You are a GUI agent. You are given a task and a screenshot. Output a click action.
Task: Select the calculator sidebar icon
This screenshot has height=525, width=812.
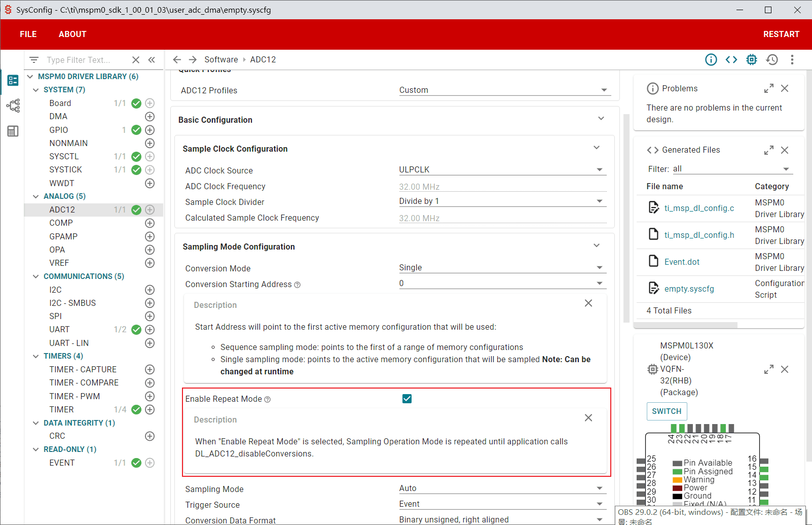point(13,131)
